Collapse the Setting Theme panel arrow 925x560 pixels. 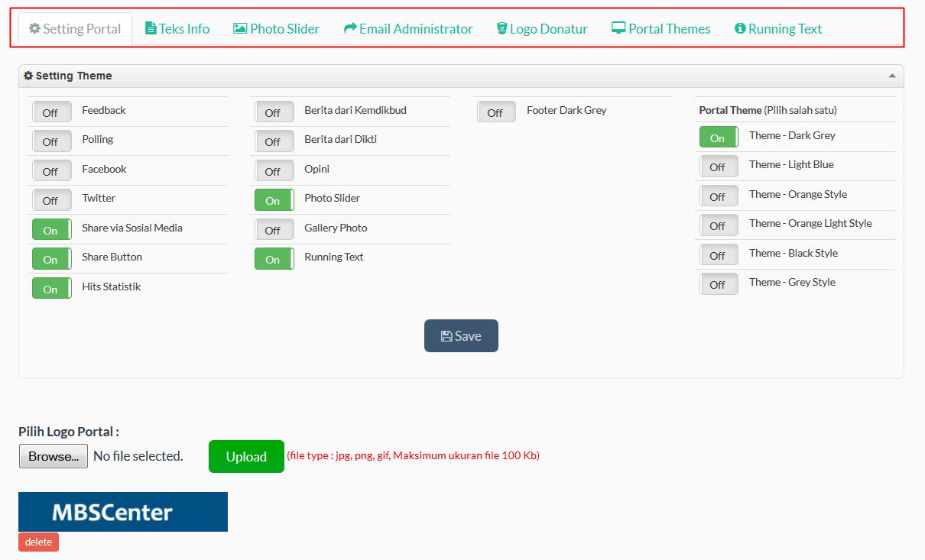pyautogui.click(x=892, y=76)
